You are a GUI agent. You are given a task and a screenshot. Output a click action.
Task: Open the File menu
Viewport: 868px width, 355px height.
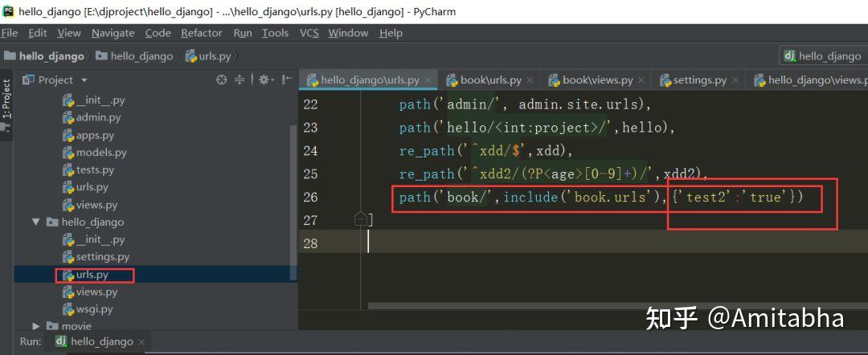point(10,33)
